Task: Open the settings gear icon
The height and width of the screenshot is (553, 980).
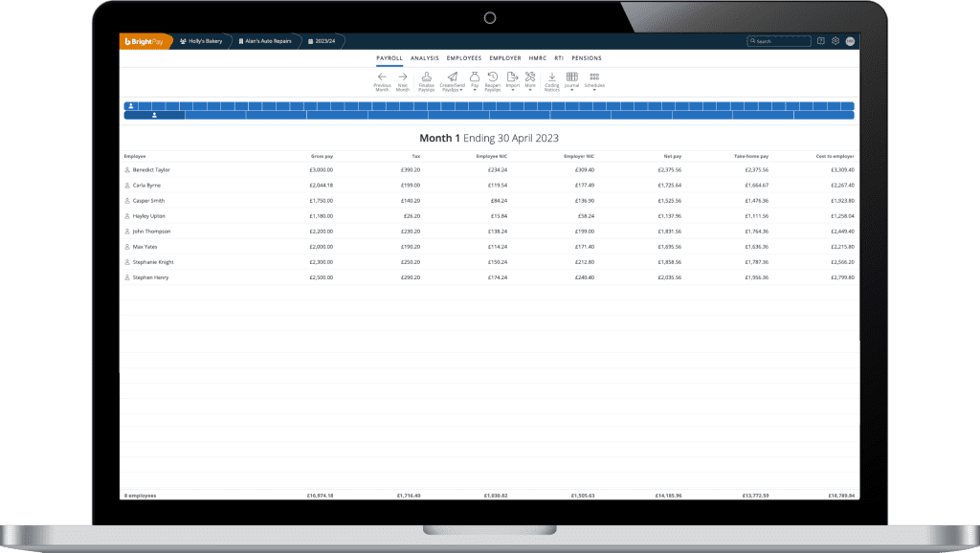Action: point(835,41)
